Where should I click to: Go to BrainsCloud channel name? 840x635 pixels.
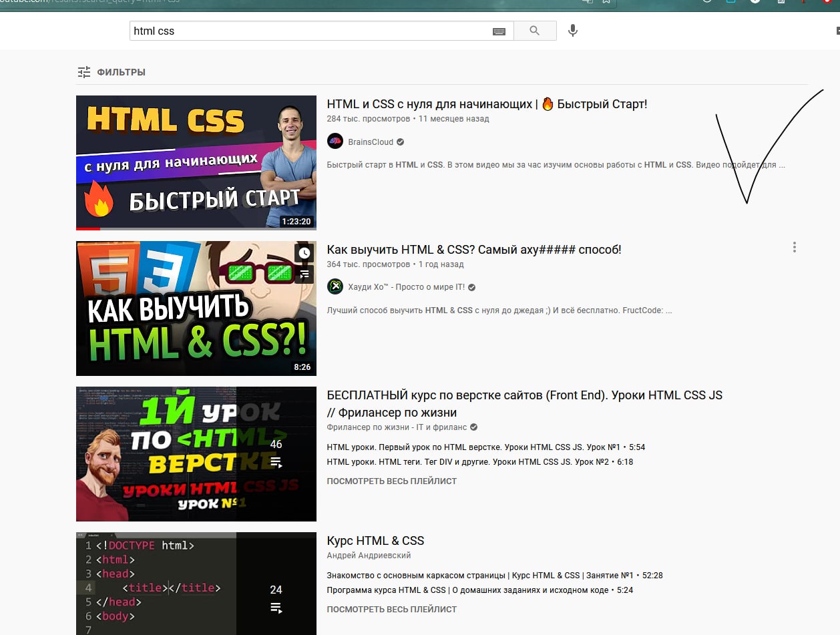coord(371,142)
